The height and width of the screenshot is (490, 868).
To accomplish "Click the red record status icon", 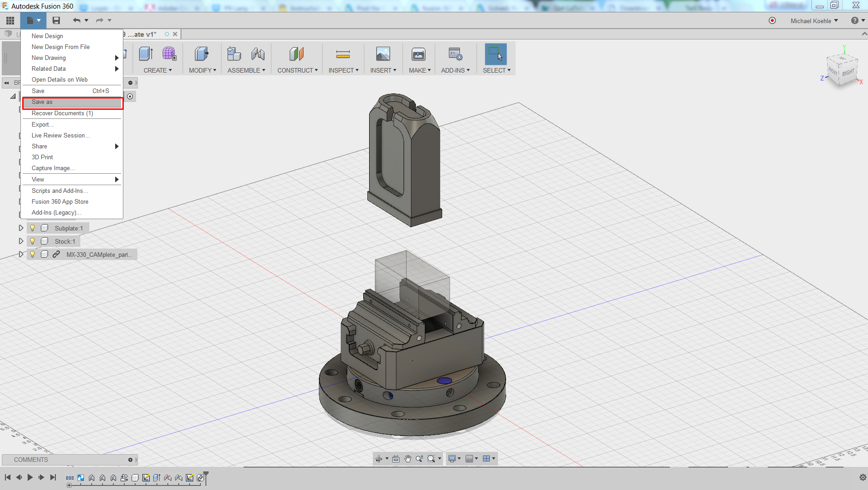I will point(772,20).
